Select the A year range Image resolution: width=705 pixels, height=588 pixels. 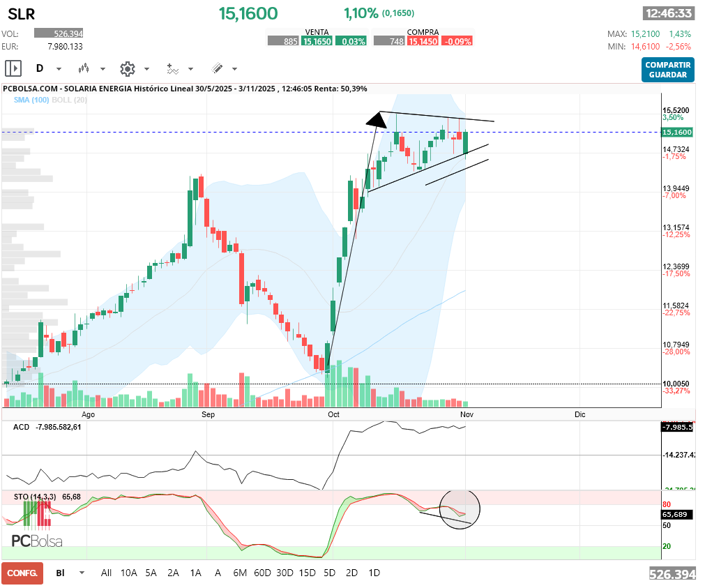pyautogui.click(x=218, y=573)
